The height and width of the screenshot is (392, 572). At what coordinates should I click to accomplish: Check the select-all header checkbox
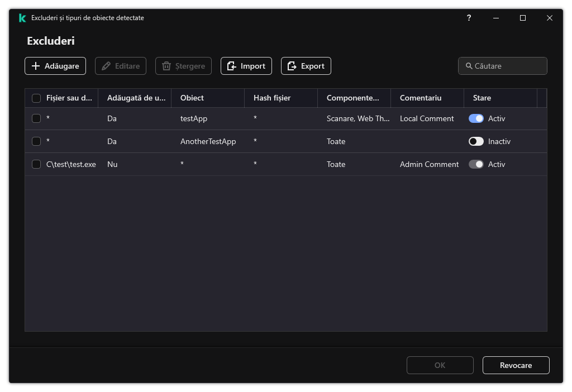point(36,98)
